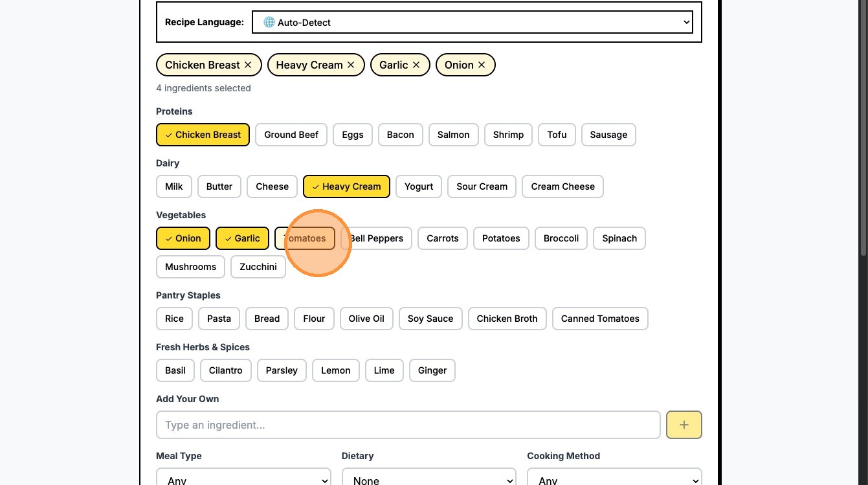Remove the Garlic tag via its X
Screen dimensions: 868x485
pos(416,65)
